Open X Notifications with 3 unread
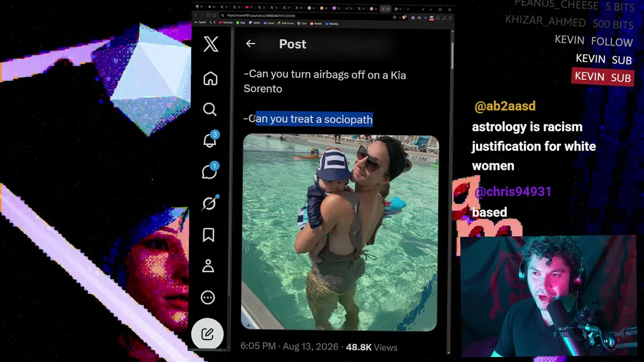644x362 pixels. [x=210, y=140]
